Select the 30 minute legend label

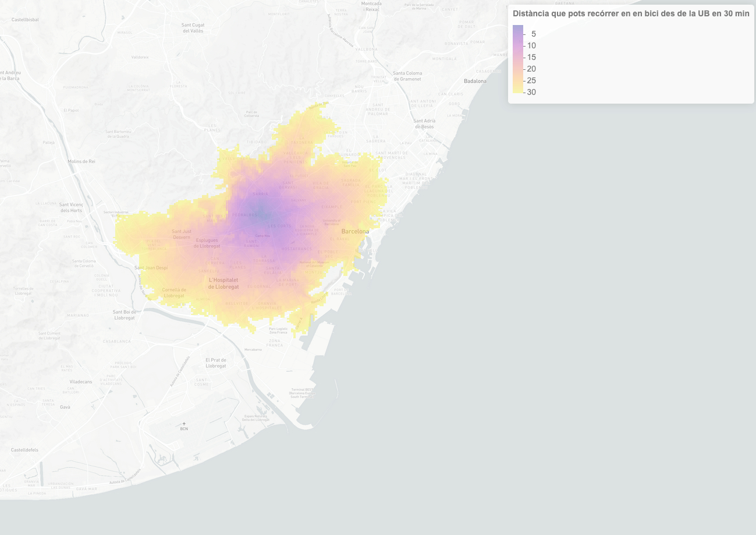point(531,92)
